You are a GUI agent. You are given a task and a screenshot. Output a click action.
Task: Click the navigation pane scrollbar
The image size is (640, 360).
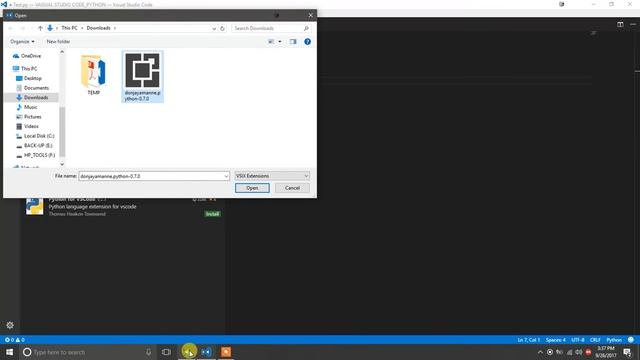[x=62, y=131]
